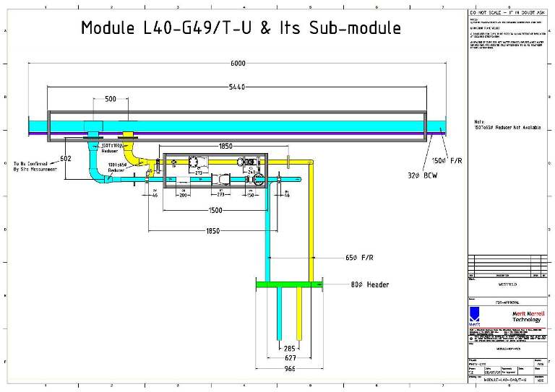The image size is (555, 392).
Task: Click the large valve symbol on the cyan pipe
Action: pos(221,179)
